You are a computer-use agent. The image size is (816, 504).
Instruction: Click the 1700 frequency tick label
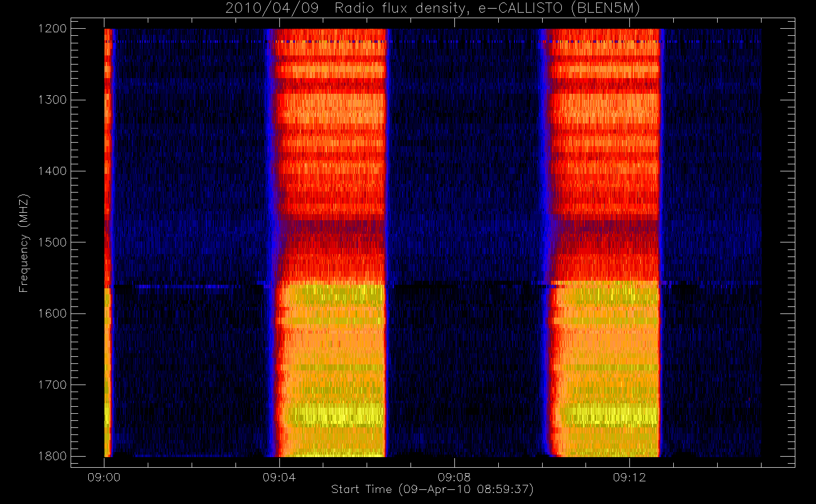click(53, 385)
